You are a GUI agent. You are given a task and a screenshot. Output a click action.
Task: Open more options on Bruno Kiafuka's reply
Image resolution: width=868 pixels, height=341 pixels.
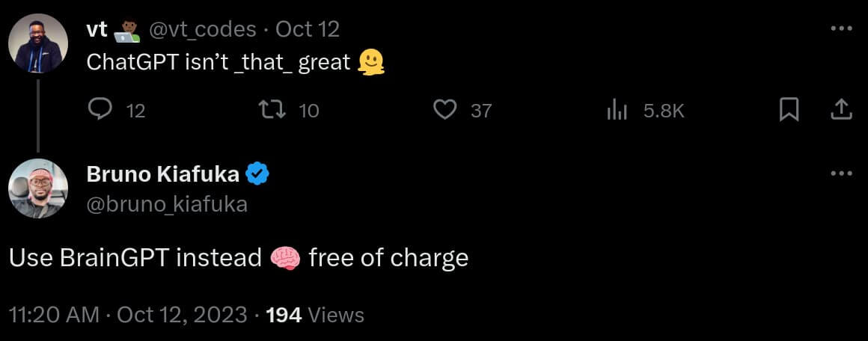point(842,174)
